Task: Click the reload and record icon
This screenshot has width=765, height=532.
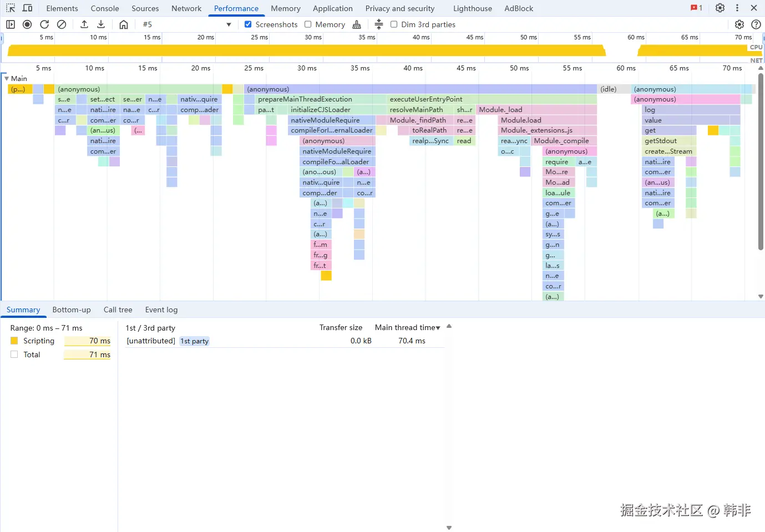Action: (44, 24)
